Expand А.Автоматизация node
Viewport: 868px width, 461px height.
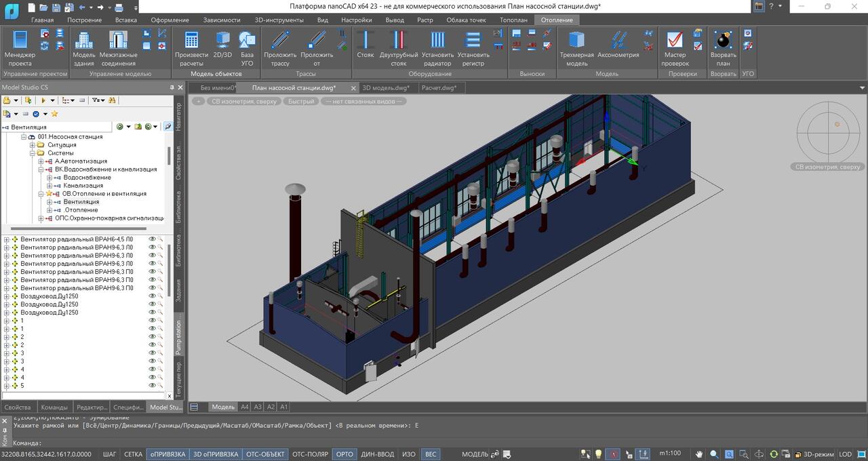click(41, 161)
